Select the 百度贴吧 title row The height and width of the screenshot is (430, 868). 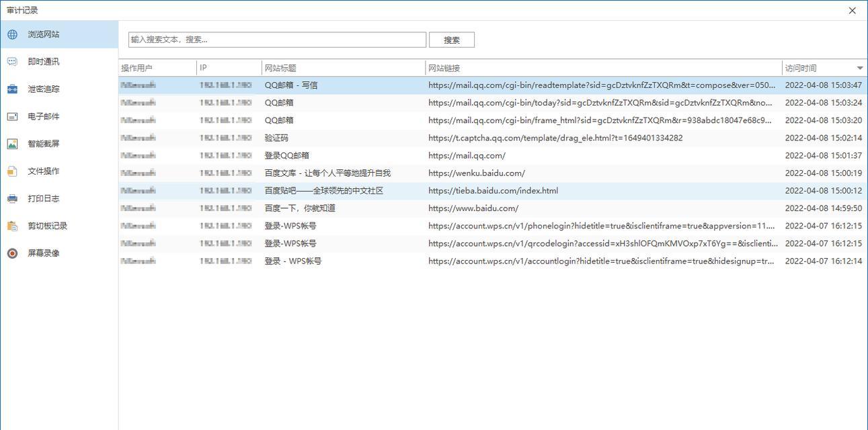pos(493,191)
